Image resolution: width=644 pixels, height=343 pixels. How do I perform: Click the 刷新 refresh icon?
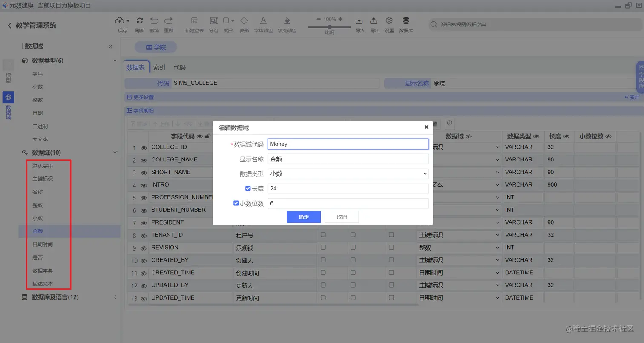140,20
